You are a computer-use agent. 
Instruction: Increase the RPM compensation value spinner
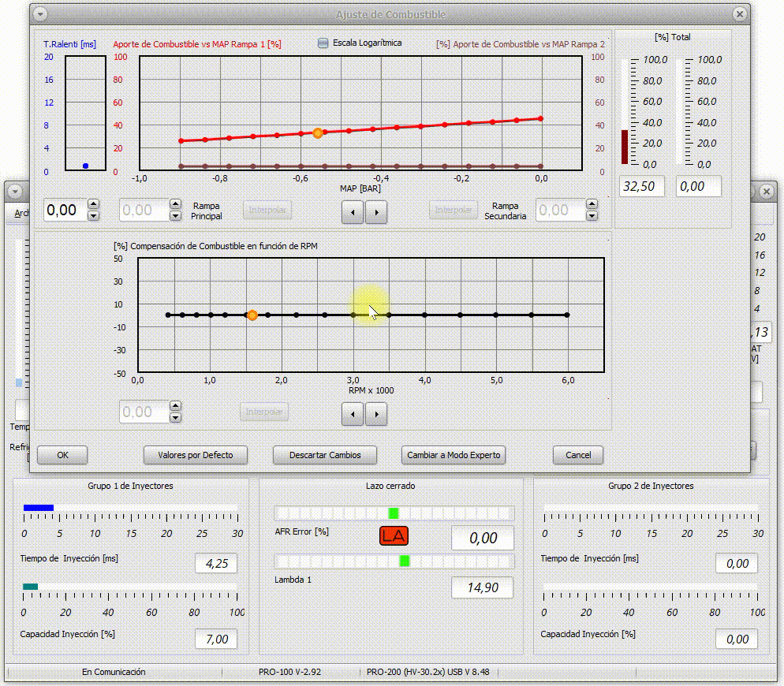coord(175,405)
